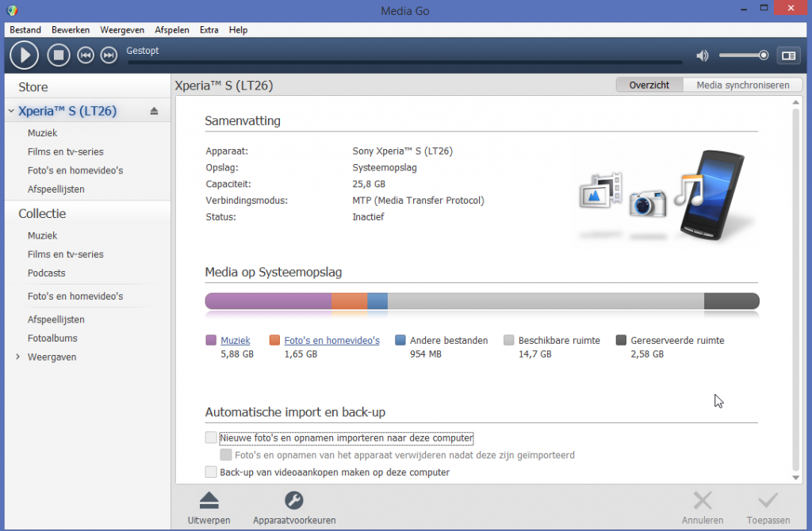Click the Collectie section header
The width and height of the screenshot is (812, 531).
(42, 213)
